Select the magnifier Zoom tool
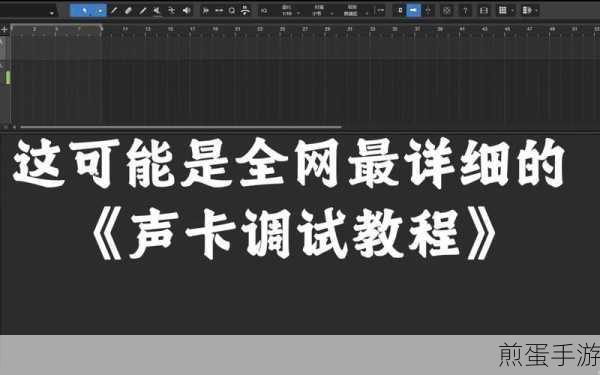The image size is (600, 375). click(232, 11)
